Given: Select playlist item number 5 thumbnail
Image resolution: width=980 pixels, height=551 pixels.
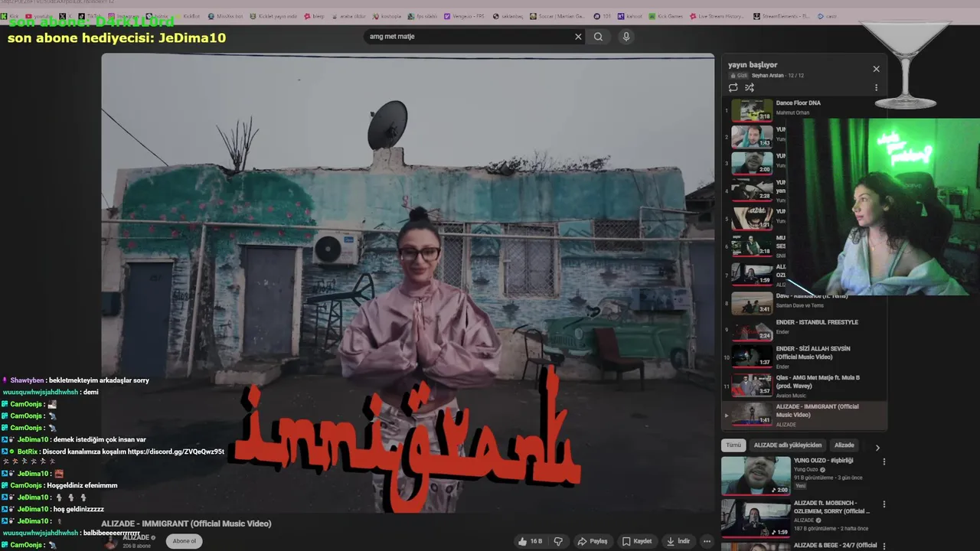Looking at the screenshot, I should tap(752, 218).
